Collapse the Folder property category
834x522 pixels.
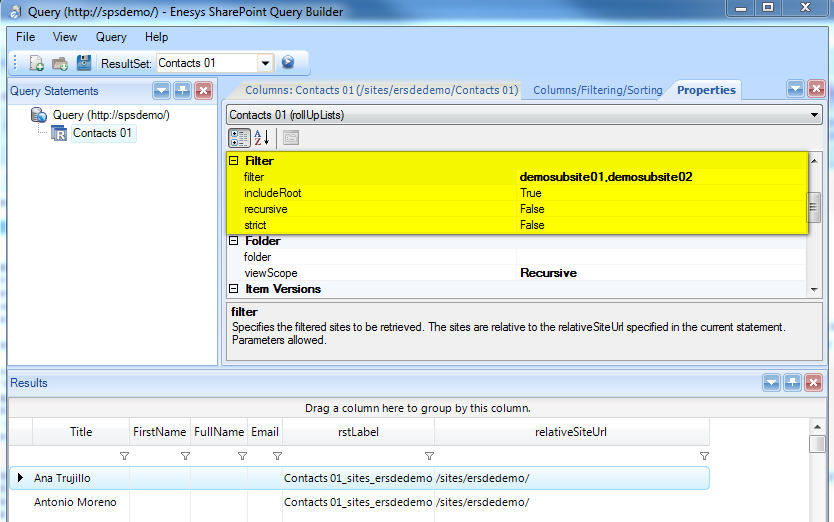click(234, 241)
